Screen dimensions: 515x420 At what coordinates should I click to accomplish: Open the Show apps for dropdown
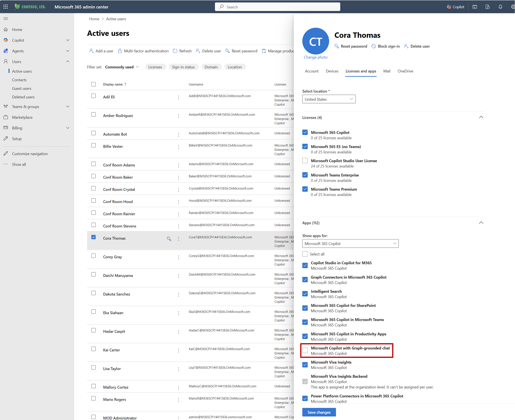tap(350, 243)
